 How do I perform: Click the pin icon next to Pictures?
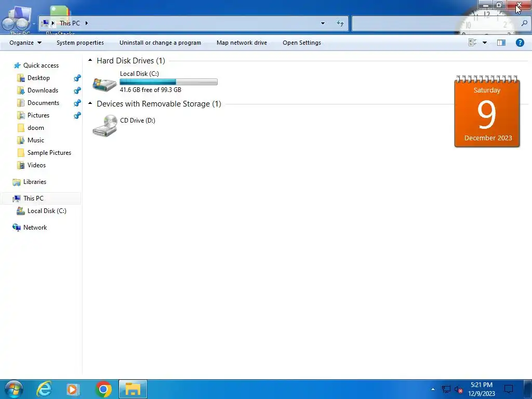(x=77, y=115)
